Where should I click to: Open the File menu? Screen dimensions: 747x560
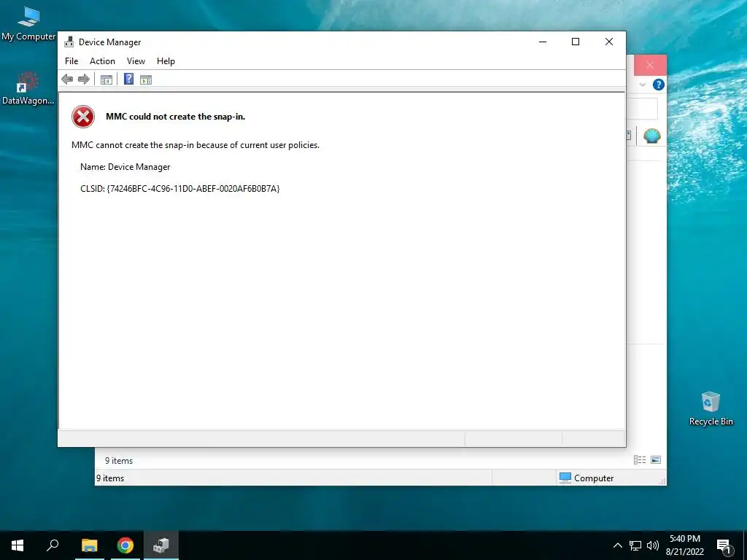[x=71, y=61]
